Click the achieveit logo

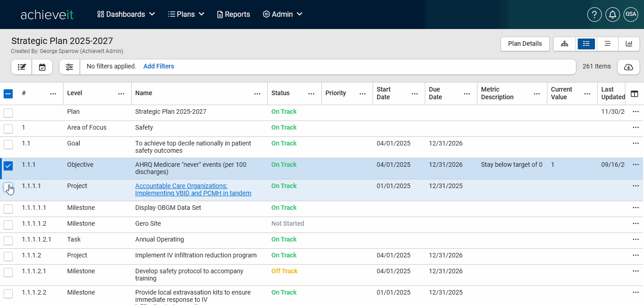click(x=47, y=15)
